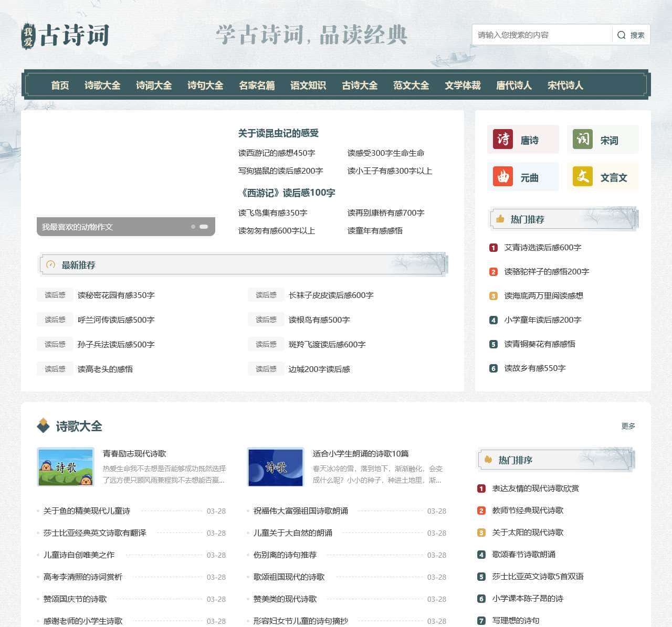Open the yellow 文言文 category icon
Screen dimensions: 672x627
(x=582, y=177)
